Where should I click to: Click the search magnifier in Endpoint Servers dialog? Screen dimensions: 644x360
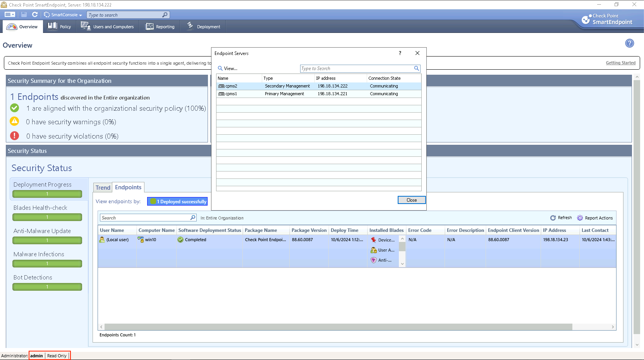tap(416, 69)
